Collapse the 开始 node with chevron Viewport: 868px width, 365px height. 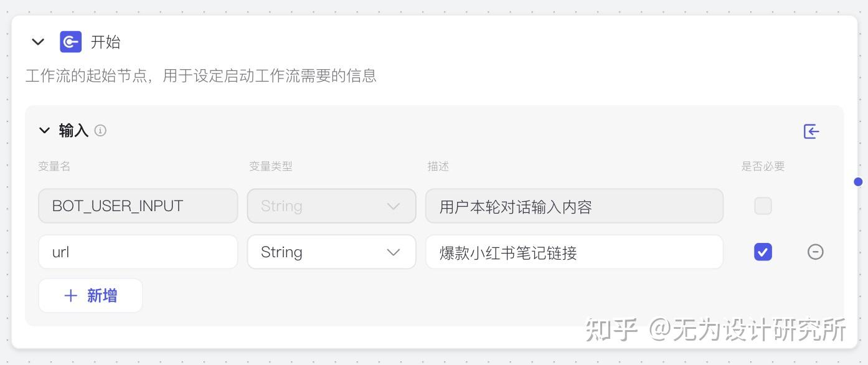38,42
